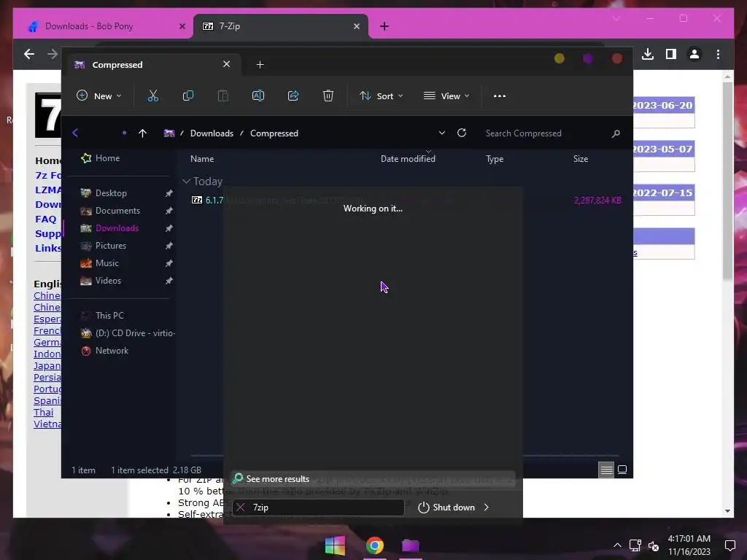
Task: Open Music in navigation pane
Action: click(x=107, y=262)
